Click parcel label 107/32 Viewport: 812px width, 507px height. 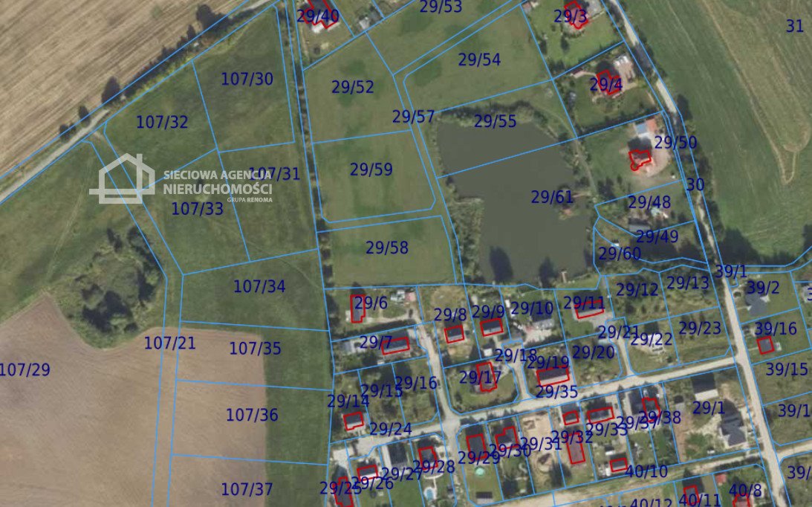tap(162, 123)
